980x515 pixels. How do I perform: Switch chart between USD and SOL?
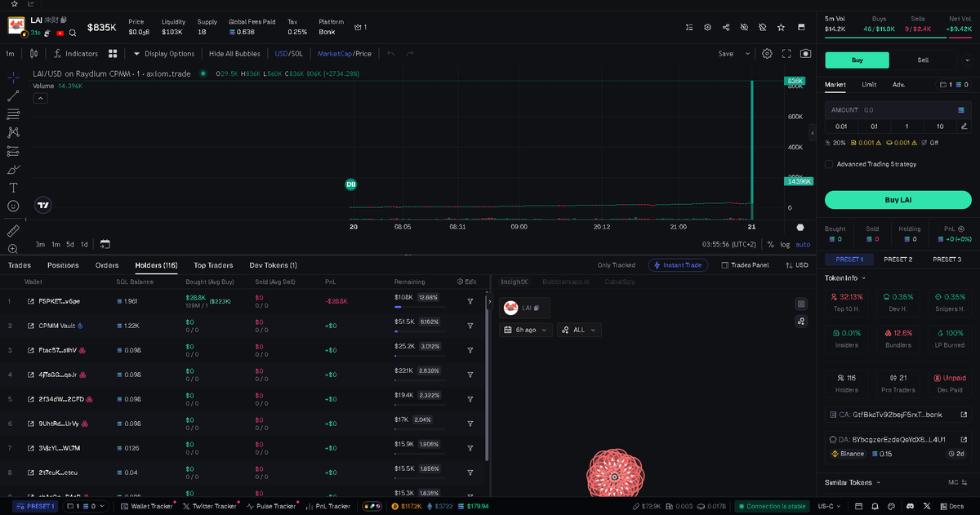[x=288, y=54]
